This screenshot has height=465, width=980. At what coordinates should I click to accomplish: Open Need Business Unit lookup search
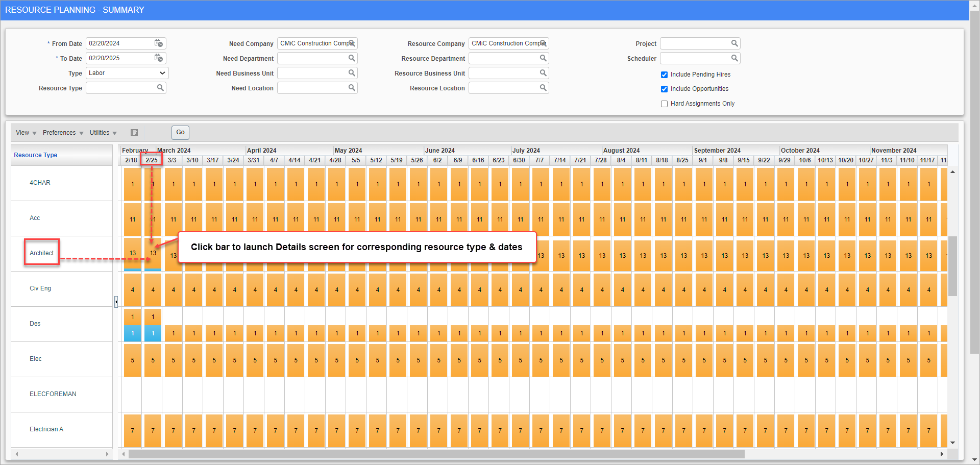tap(352, 73)
